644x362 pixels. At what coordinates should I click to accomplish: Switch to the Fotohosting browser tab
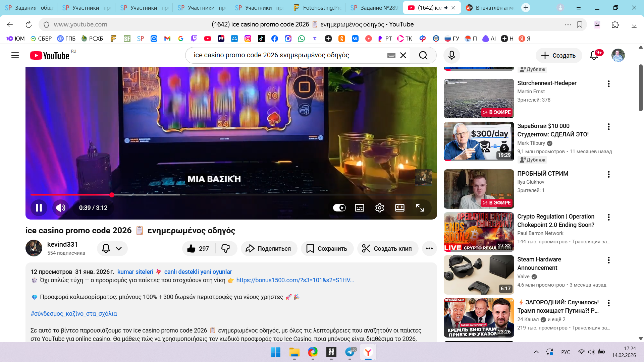pyautogui.click(x=317, y=8)
